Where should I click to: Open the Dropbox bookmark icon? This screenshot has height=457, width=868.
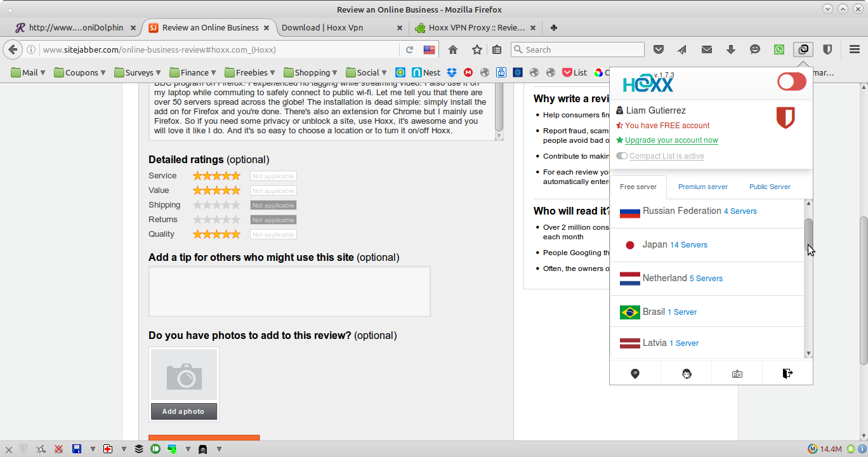tap(452, 72)
